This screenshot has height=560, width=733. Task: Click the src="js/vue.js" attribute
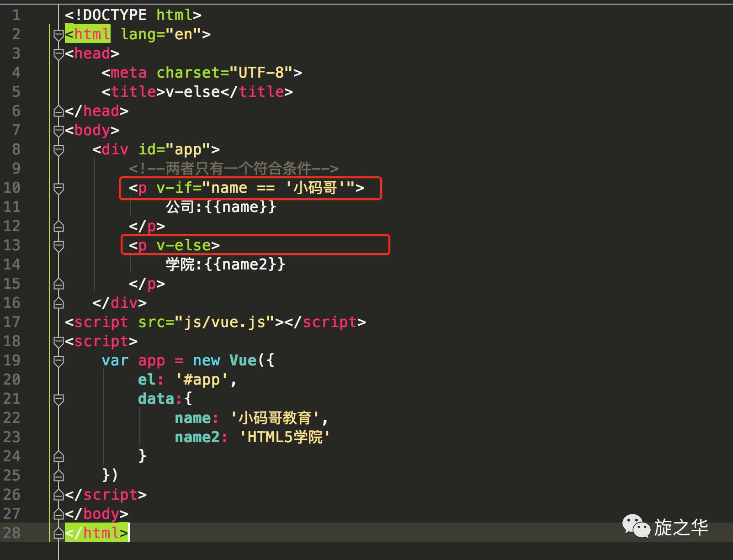(206, 322)
